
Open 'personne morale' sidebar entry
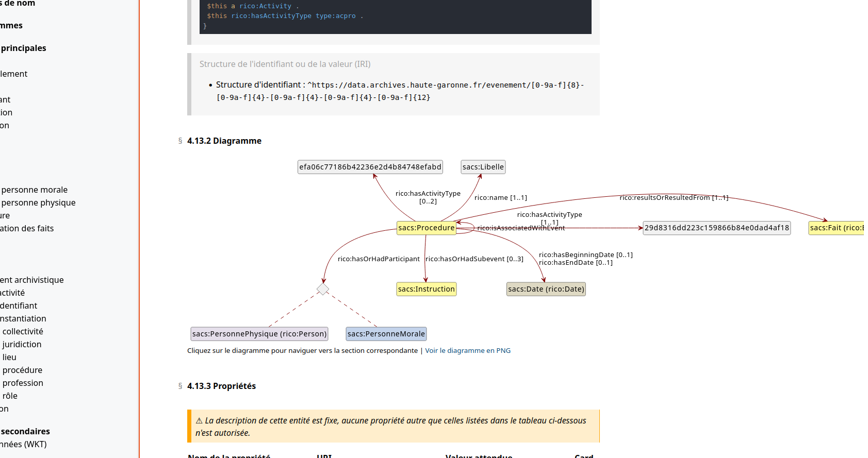coord(34,190)
